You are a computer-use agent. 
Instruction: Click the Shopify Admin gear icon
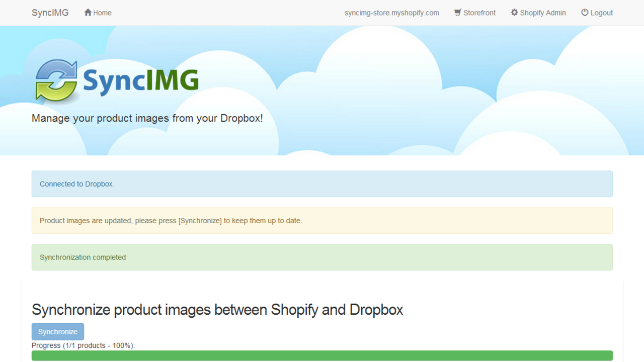click(x=514, y=13)
